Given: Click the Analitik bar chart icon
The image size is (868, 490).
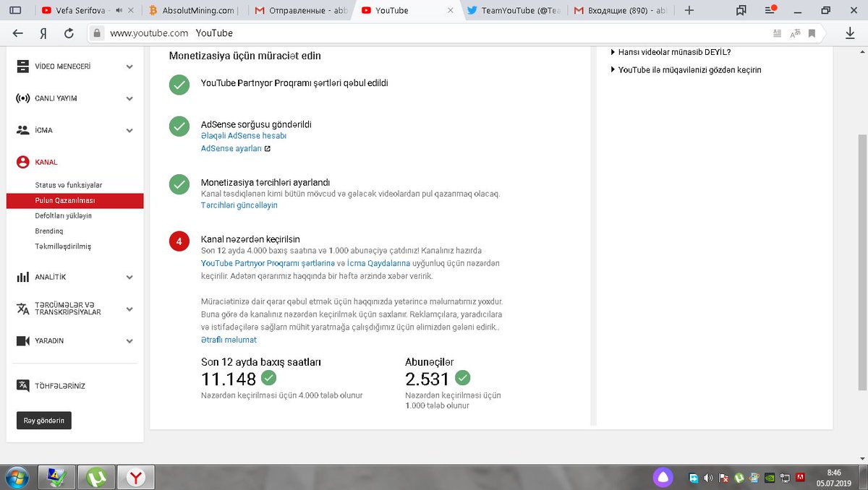Looking at the screenshot, I should 22,277.
